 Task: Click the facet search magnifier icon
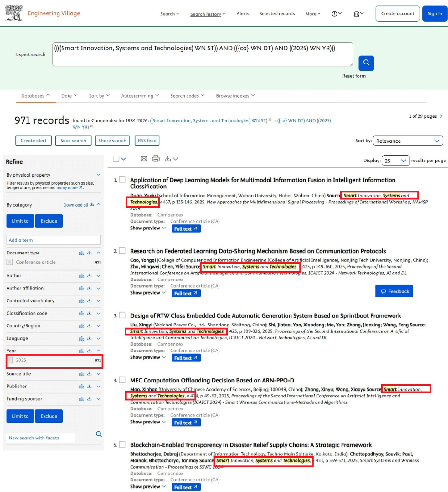[x=99, y=434]
